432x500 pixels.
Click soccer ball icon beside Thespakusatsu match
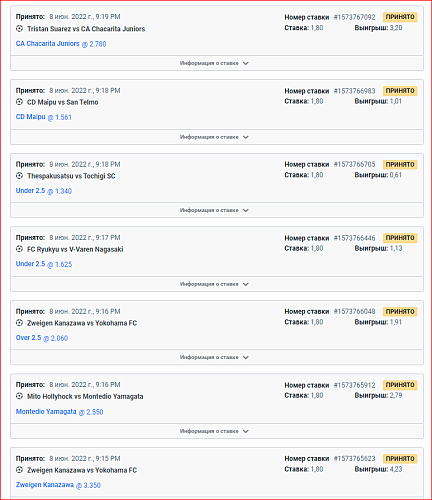pyautogui.click(x=19, y=176)
